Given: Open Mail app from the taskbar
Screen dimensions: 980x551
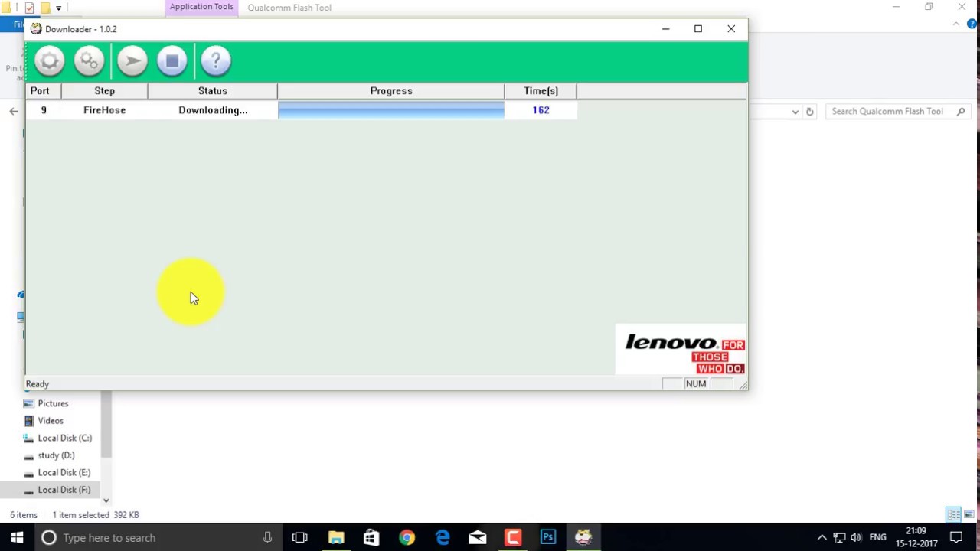Looking at the screenshot, I should (478, 538).
